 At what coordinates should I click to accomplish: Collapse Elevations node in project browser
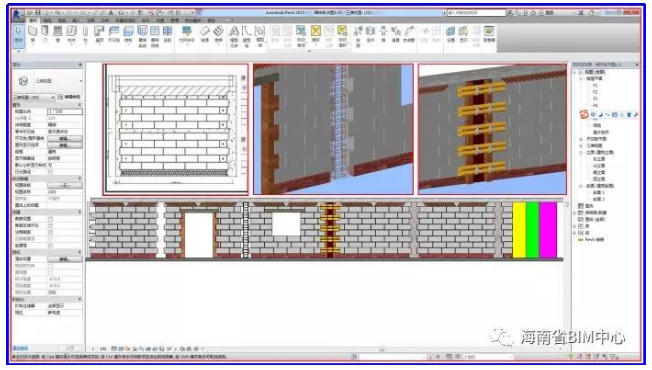581,153
